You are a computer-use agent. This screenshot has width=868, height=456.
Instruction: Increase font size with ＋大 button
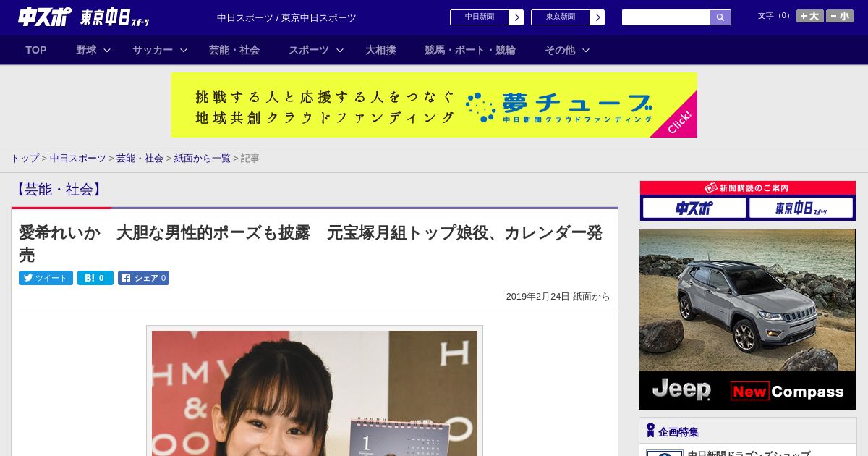point(810,16)
